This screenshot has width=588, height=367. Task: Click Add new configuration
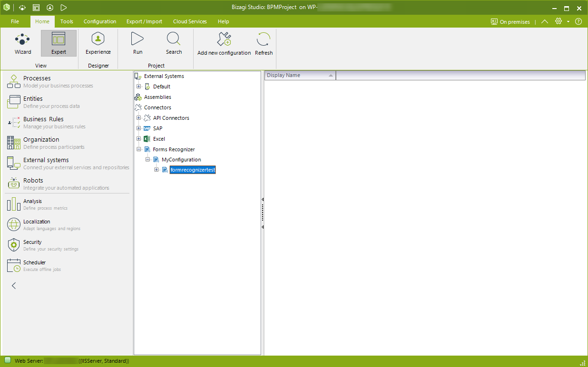coord(224,44)
